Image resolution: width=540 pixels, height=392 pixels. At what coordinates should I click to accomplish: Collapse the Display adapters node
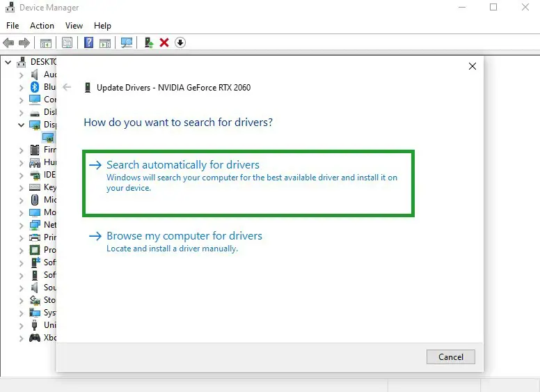21,125
